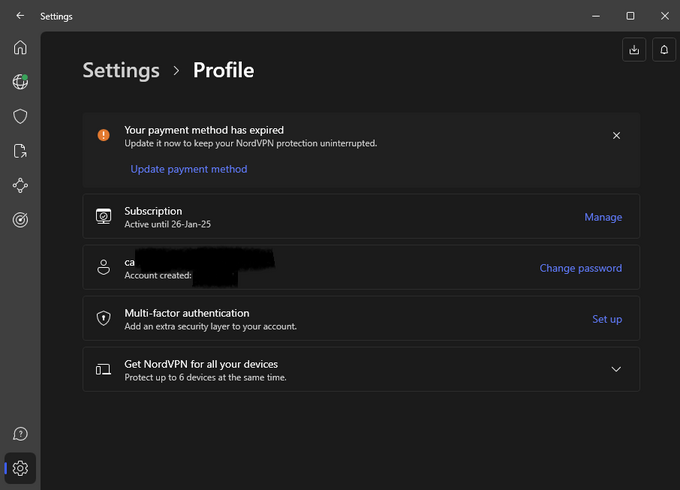Click Manage next to Subscription
Image resolution: width=680 pixels, height=490 pixels.
click(x=603, y=217)
